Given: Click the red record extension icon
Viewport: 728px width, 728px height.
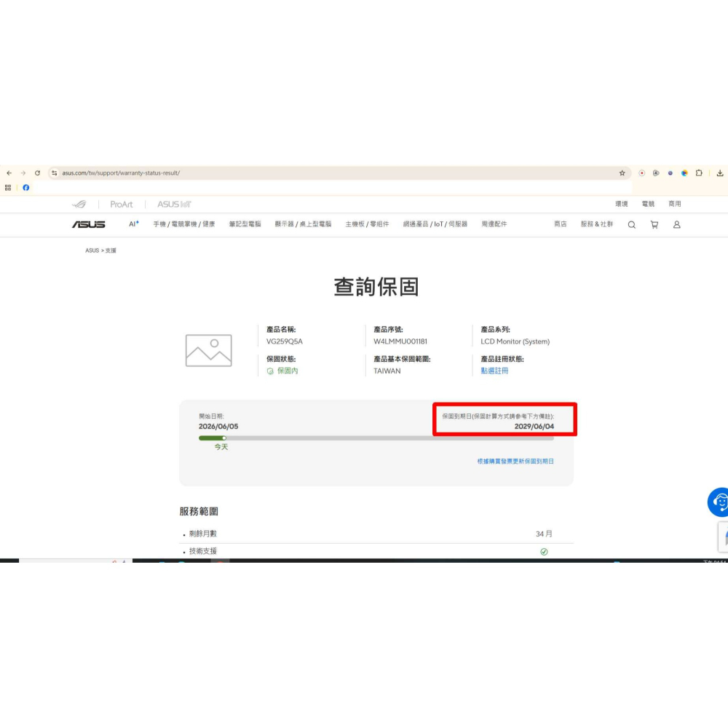Looking at the screenshot, I should 641,173.
